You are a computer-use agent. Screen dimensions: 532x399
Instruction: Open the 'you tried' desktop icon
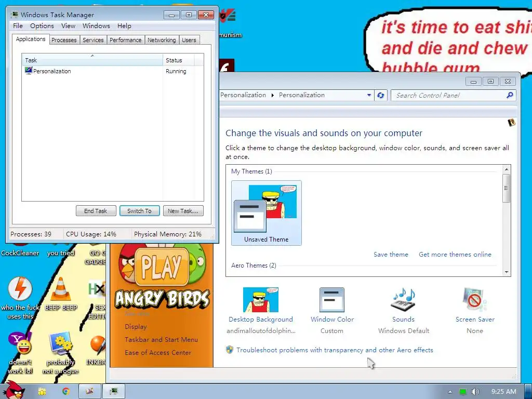pyautogui.click(x=60, y=249)
